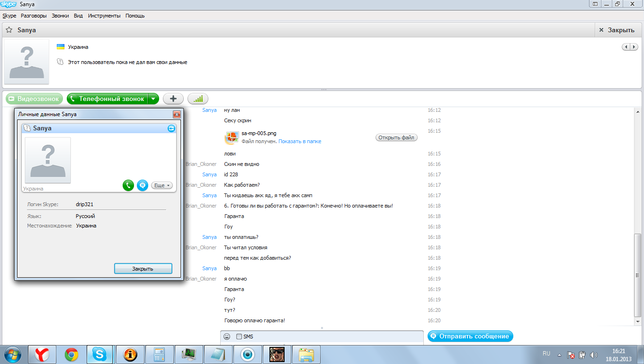Click the message "Как работаем?"
Screen dimensions: 644x364
click(x=242, y=185)
